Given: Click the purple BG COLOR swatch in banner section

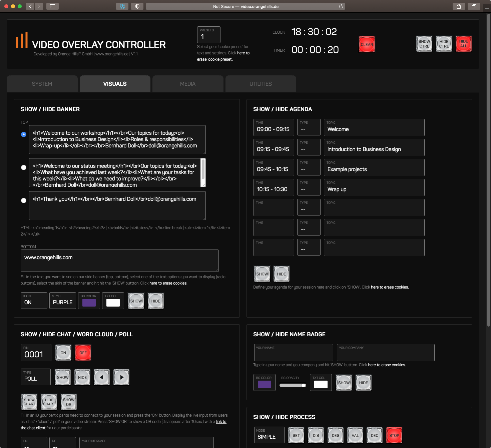Looking at the screenshot, I should (88, 303).
